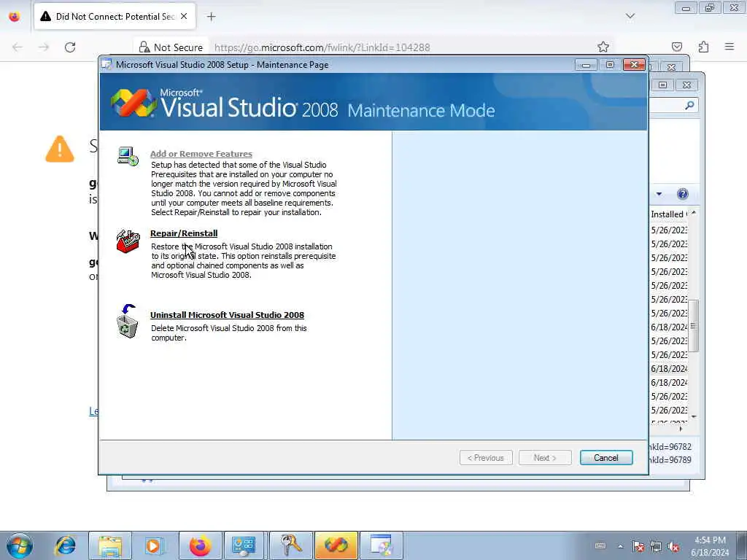Open the Repair/Reinstall link
Screen dimensions: 747x560
point(184,233)
